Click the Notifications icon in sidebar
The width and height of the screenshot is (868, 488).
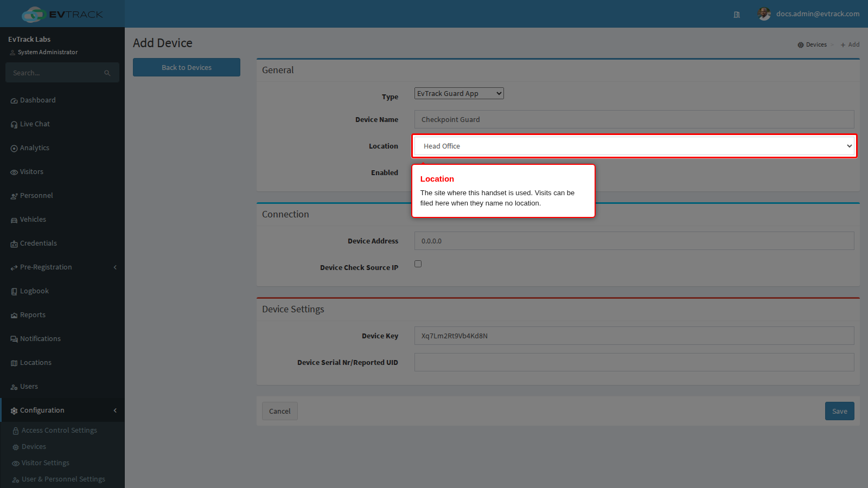pos(14,339)
